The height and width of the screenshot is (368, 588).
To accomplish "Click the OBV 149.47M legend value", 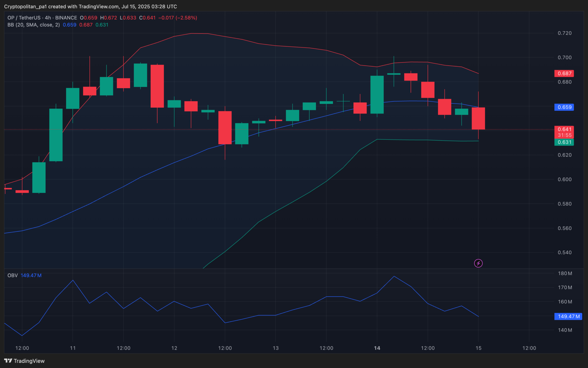I will pyautogui.click(x=31, y=275).
